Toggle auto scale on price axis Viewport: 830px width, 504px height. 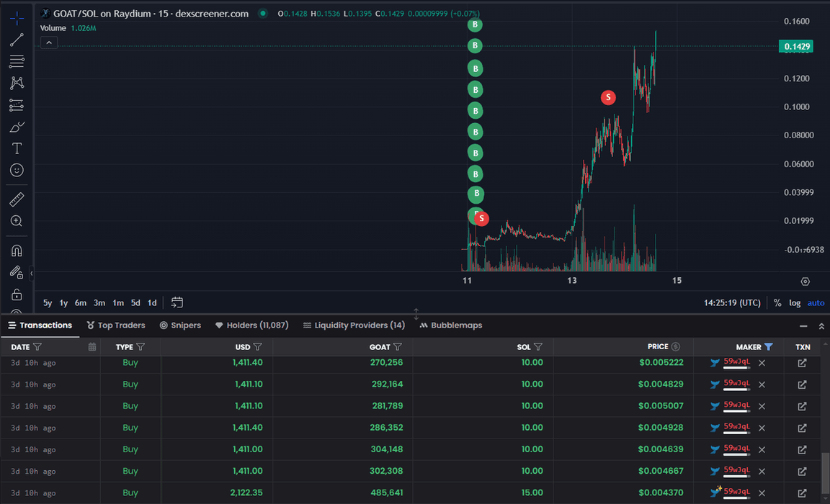(816, 303)
